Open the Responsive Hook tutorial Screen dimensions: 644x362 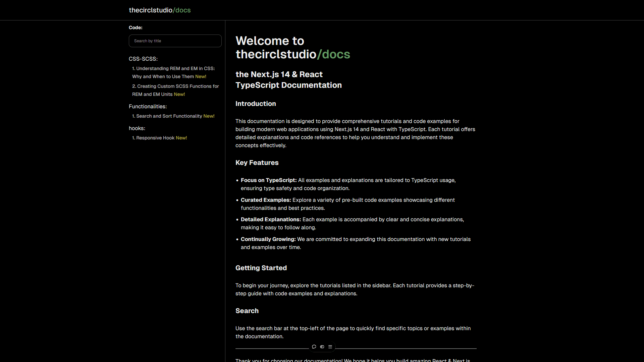[159, 138]
